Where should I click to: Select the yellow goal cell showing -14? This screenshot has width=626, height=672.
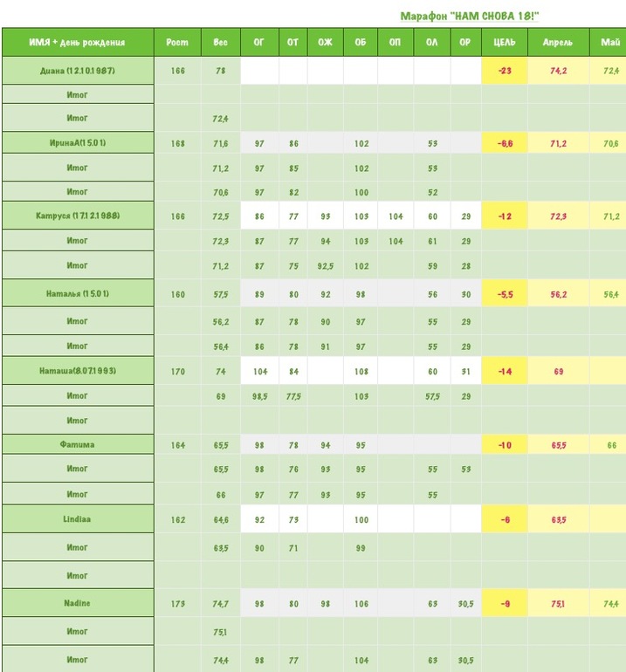(x=504, y=371)
